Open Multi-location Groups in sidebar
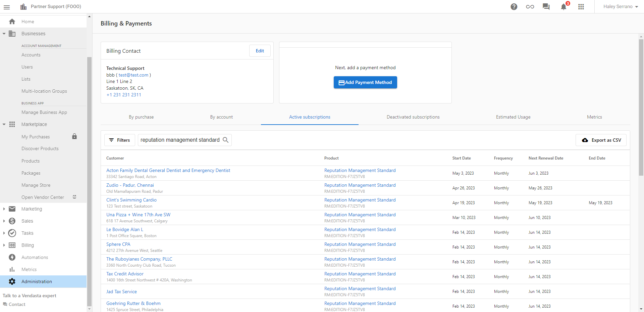Image resolution: width=644 pixels, height=312 pixels. [44, 91]
